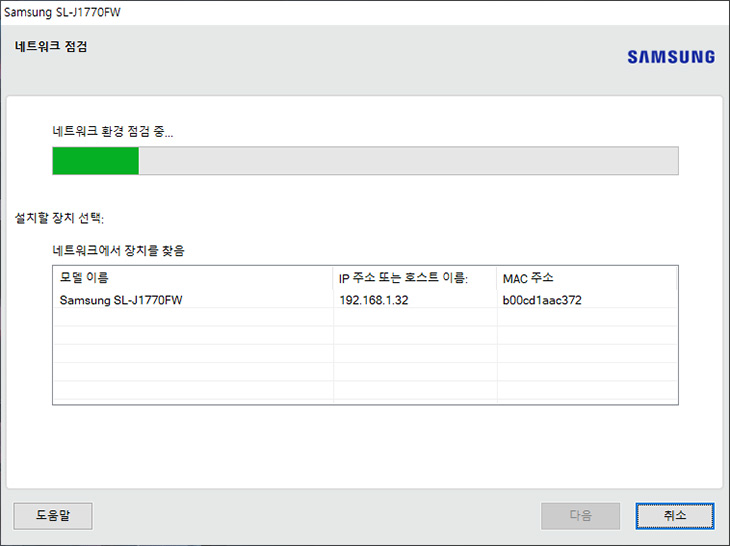Click the Samsung logo
Image resolution: width=730 pixels, height=546 pixels.
pyautogui.click(x=671, y=57)
